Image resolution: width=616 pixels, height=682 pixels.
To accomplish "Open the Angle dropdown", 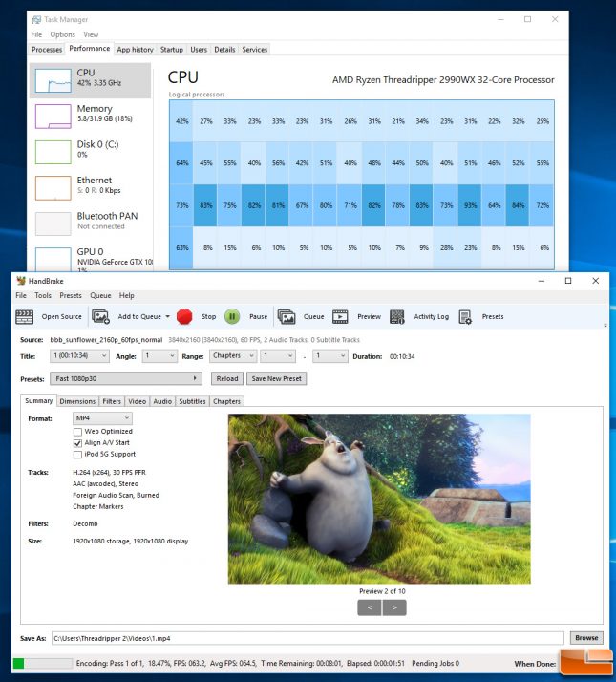I will pos(159,355).
